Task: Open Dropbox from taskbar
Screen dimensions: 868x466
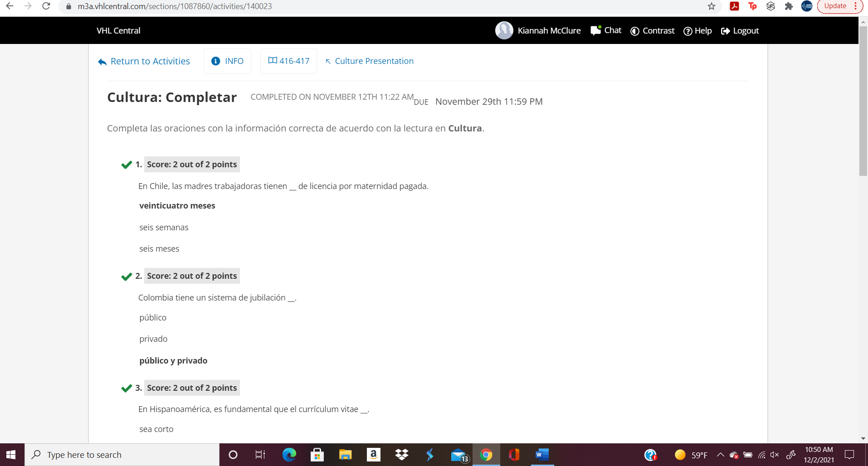Action: tap(402, 455)
